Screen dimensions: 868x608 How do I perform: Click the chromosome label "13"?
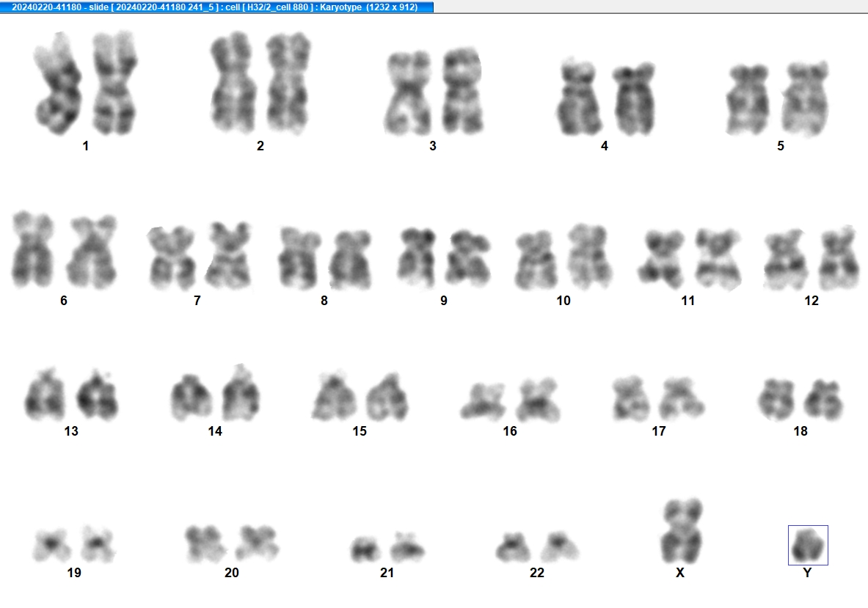(71, 431)
